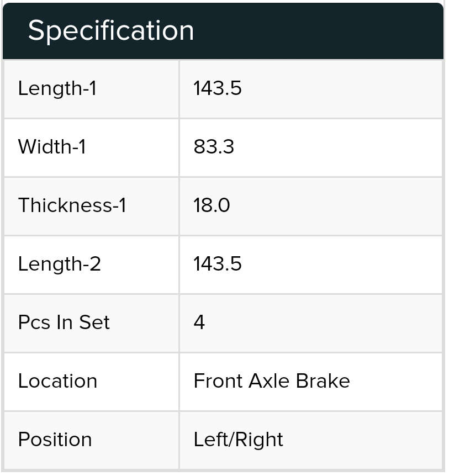Click the word Brake in Location row

click(x=323, y=381)
